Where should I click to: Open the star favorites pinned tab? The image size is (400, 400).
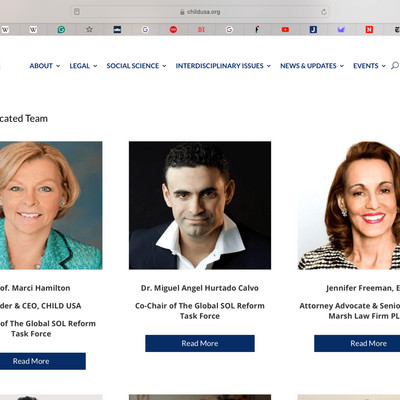89,29
